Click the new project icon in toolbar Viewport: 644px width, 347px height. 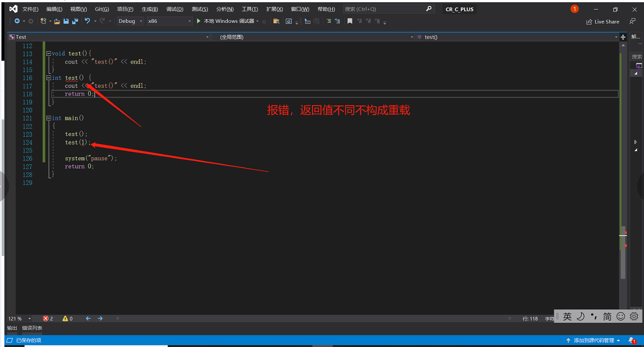(43, 21)
